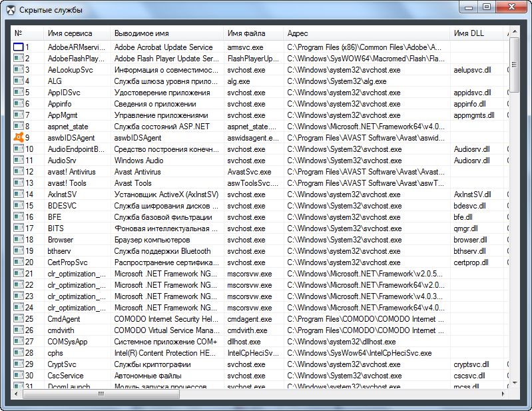The image size is (532, 411).
Task: Click the row icon beside CryptSvc
Action: pos(18,364)
